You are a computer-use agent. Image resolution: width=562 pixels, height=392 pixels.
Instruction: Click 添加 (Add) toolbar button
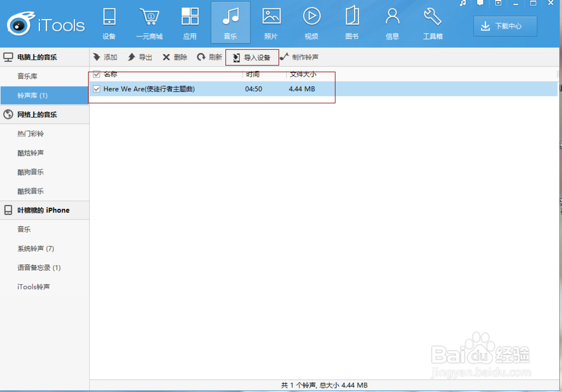click(x=105, y=57)
